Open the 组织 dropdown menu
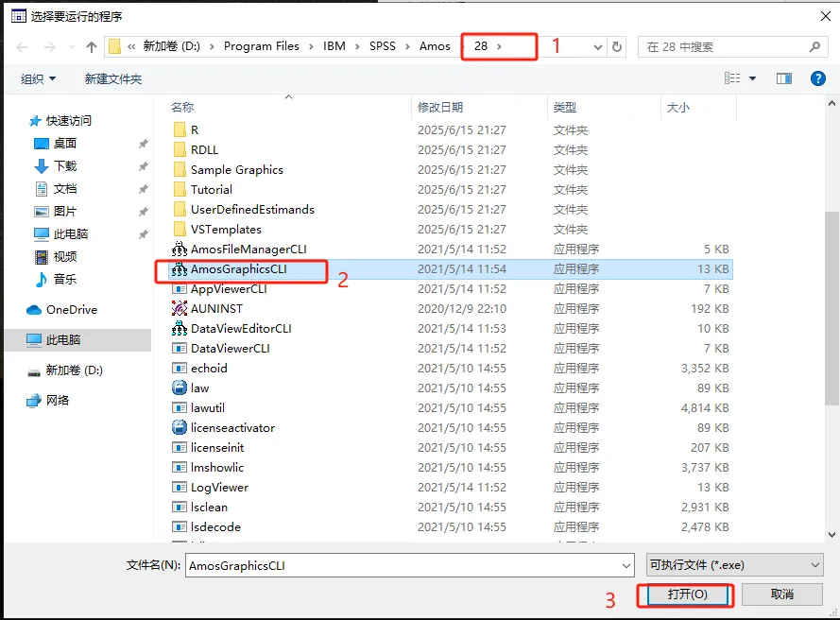Viewport: 840px width, 620px height. point(38,78)
